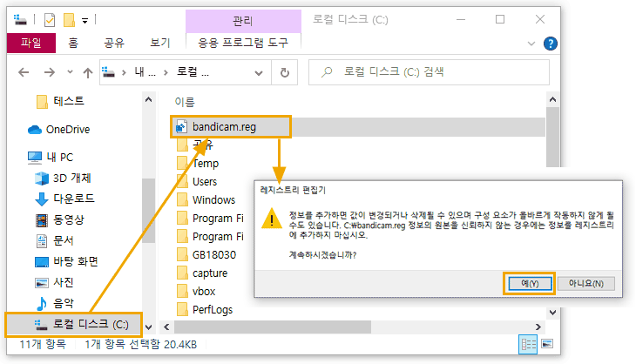Image resolution: width=636 pixels, height=364 pixels.
Task: Click the 로컬 디스크 (C:) search field
Action: click(436, 73)
